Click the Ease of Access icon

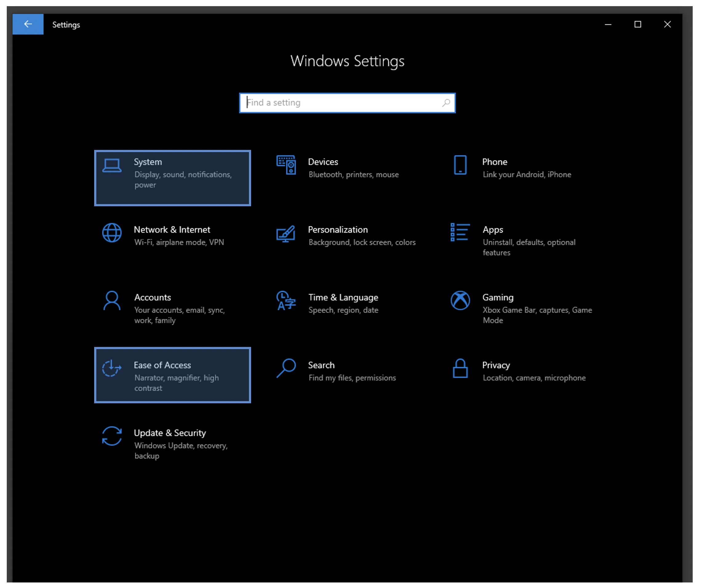click(x=112, y=368)
